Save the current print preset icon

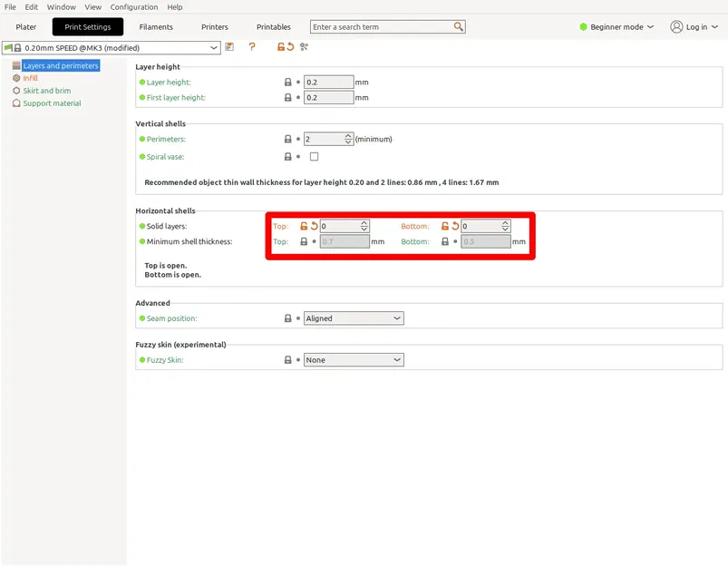pos(229,47)
